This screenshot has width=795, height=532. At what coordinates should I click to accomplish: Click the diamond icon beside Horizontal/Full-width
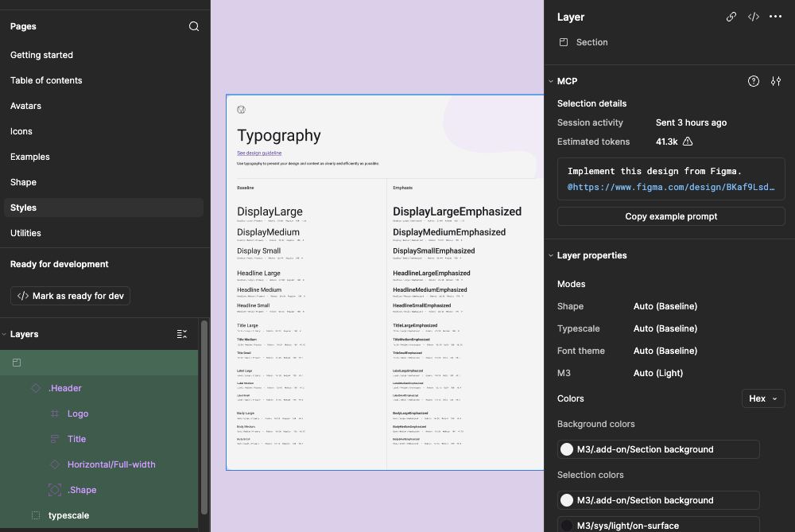pyautogui.click(x=55, y=464)
